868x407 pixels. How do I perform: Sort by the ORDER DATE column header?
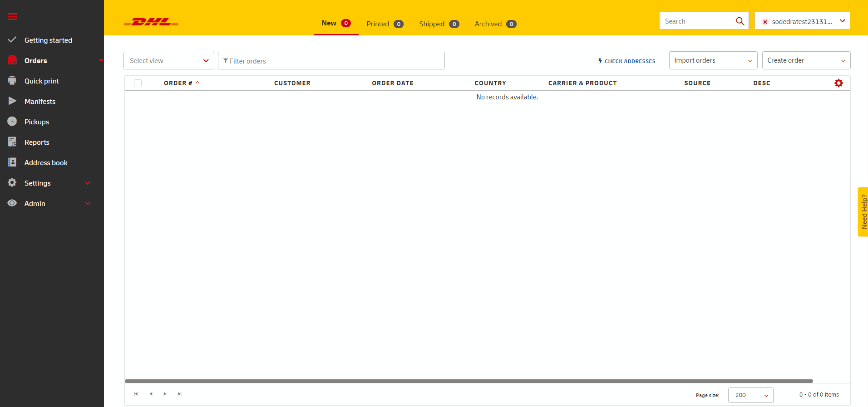(393, 83)
